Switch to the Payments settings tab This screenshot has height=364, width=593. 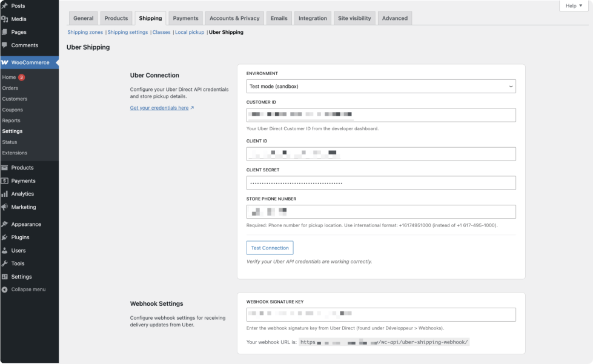[185, 18]
